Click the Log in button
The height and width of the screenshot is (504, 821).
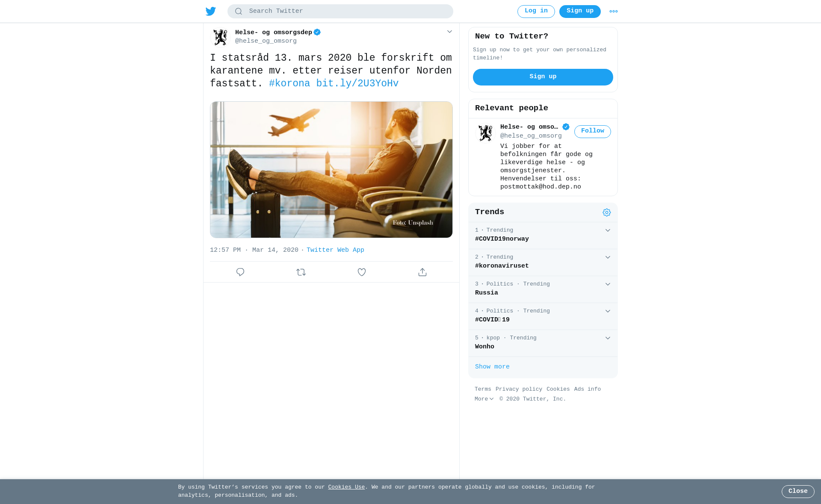[536, 12]
